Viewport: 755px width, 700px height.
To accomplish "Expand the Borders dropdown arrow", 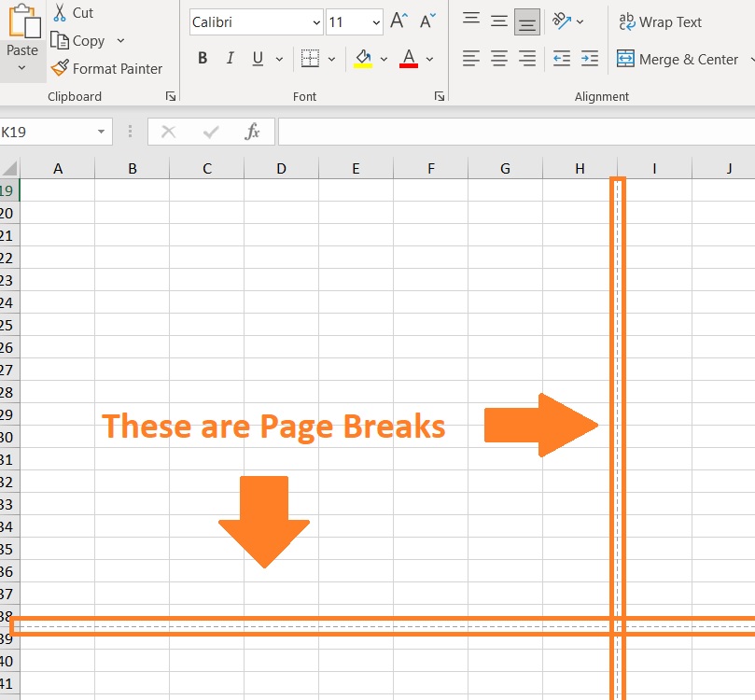I will (x=330, y=57).
